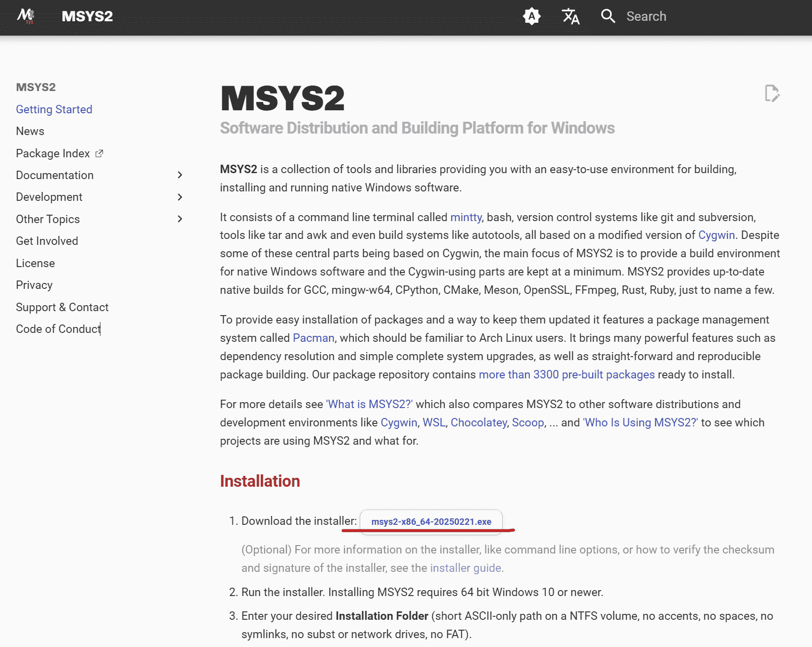Click the MSYS2 logo in the header

pos(27,16)
